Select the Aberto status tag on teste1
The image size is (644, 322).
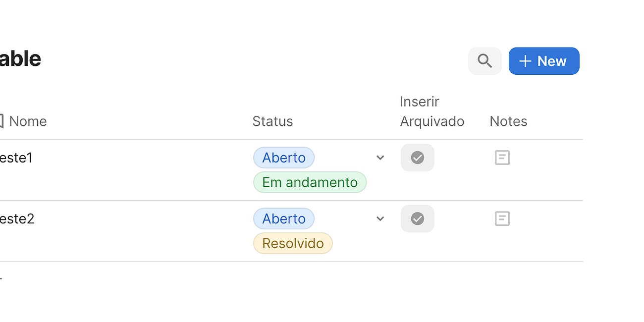click(x=283, y=157)
